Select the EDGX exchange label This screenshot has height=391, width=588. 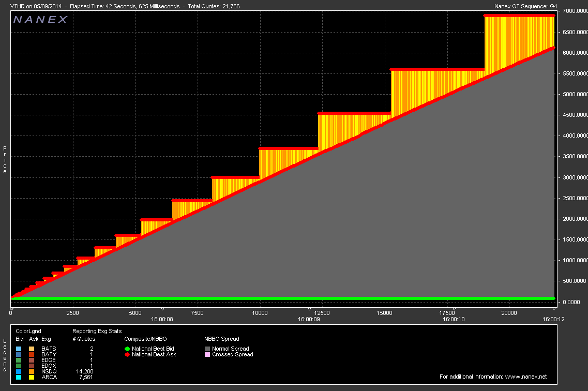(x=49, y=366)
